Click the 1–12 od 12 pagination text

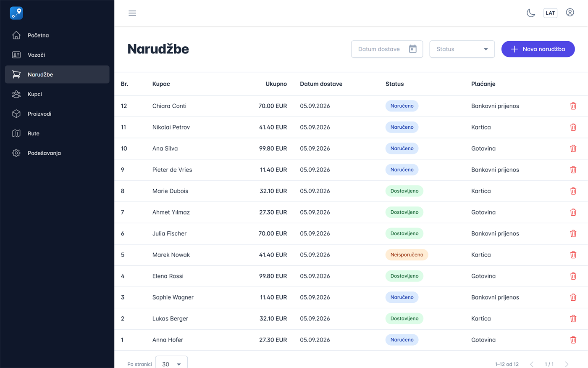[507, 364]
